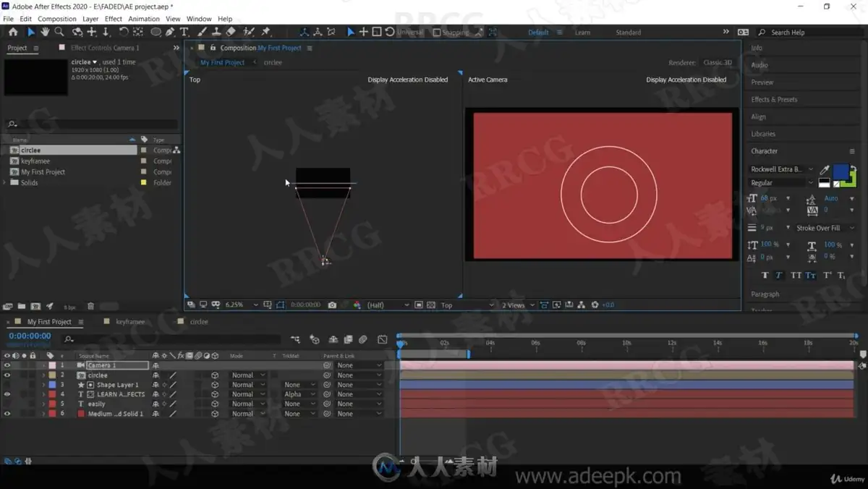Toggle the 3D layer cube for Shape Layer 1
This screenshot has height=489, width=868.
tap(215, 385)
